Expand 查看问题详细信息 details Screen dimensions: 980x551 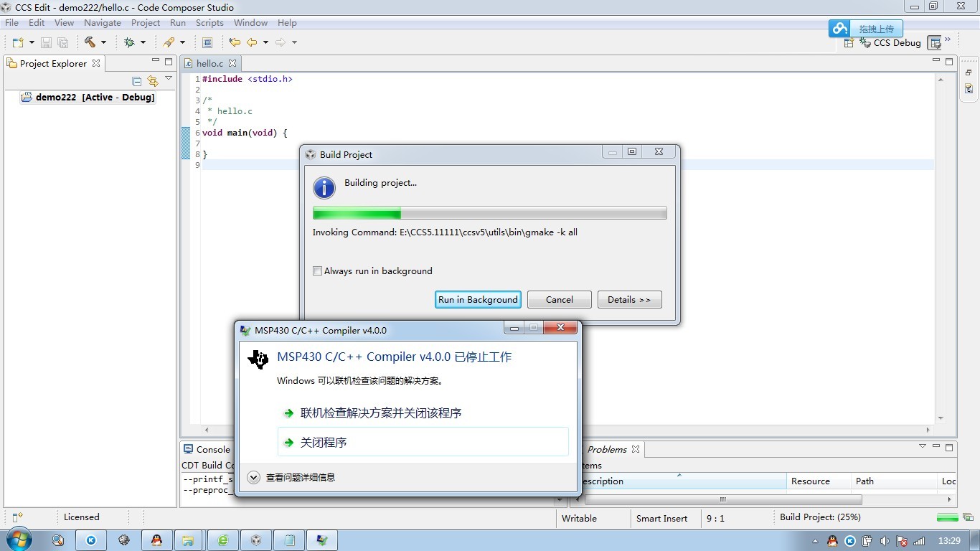point(291,477)
